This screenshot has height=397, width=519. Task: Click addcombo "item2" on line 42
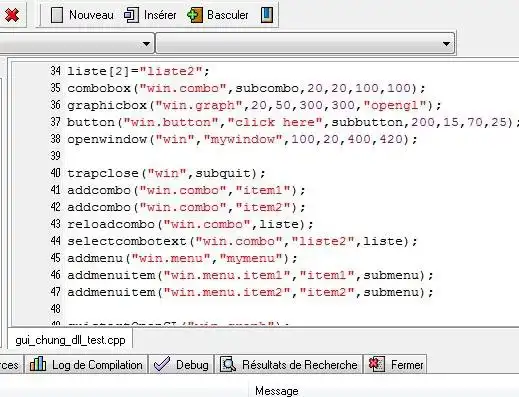(186, 207)
